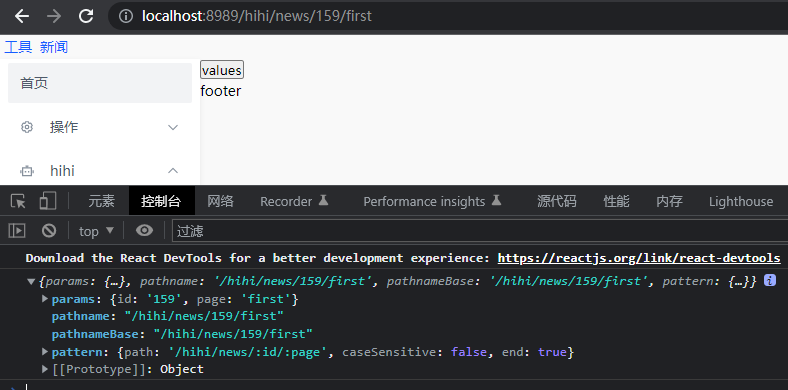Click the caseSensitive false value
This screenshot has height=390, width=788.
pos(468,352)
